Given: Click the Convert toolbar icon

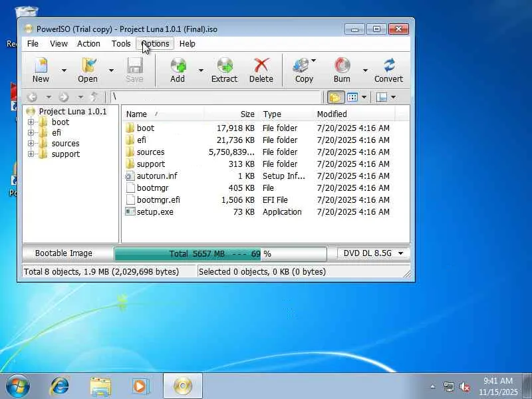Looking at the screenshot, I should (389, 65).
